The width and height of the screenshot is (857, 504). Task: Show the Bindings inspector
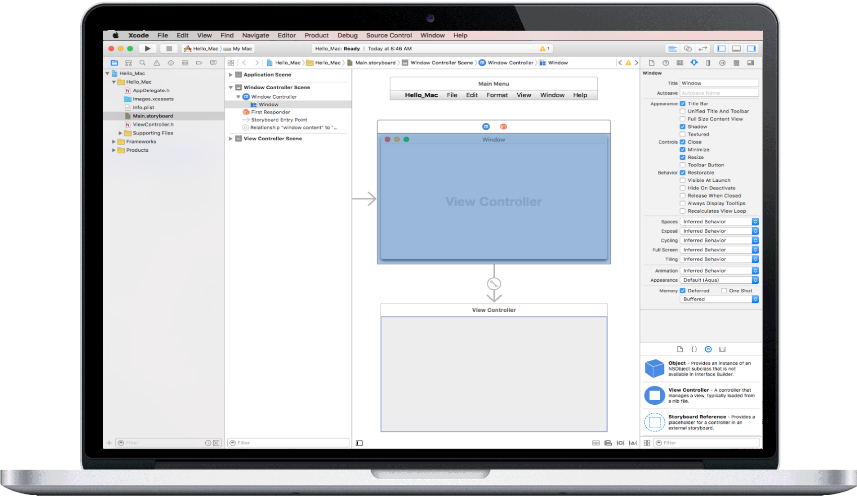tap(737, 63)
